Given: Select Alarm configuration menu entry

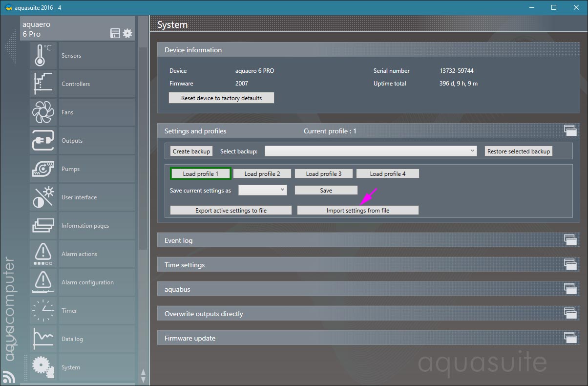Looking at the screenshot, I should pyautogui.click(x=87, y=282).
